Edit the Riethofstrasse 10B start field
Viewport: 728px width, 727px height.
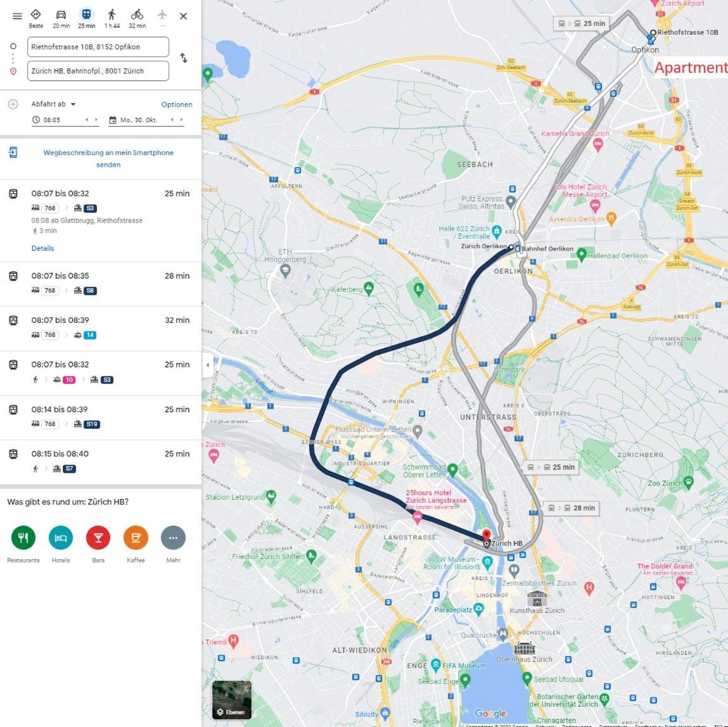point(98,47)
